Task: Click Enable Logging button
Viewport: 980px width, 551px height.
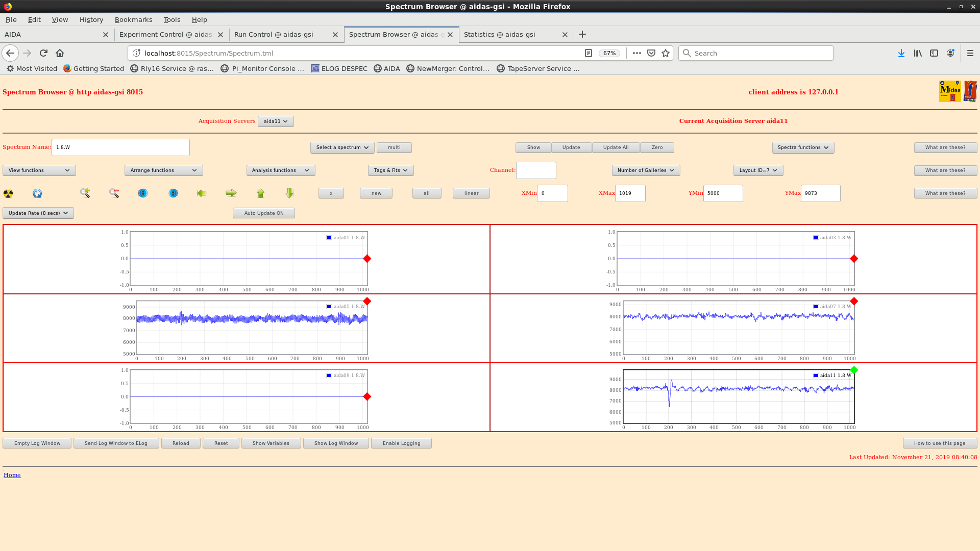Action: pos(401,443)
